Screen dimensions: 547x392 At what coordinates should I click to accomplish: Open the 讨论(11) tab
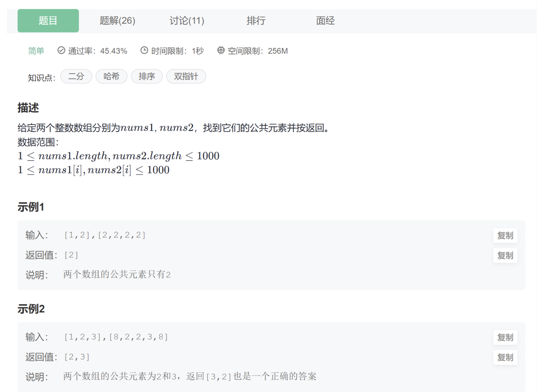pos(187,20)
